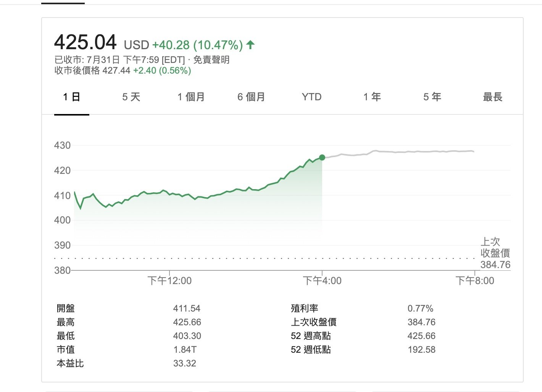Screen dimensions: 542x392
Task: Show the 6 個月 chart range
Action: point(251,97)
